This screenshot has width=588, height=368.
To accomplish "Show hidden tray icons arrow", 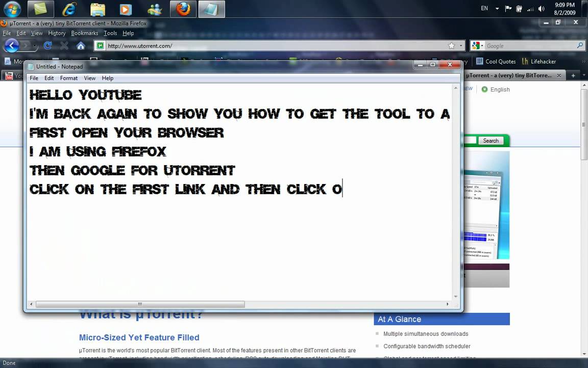I will tap(497, 8).
